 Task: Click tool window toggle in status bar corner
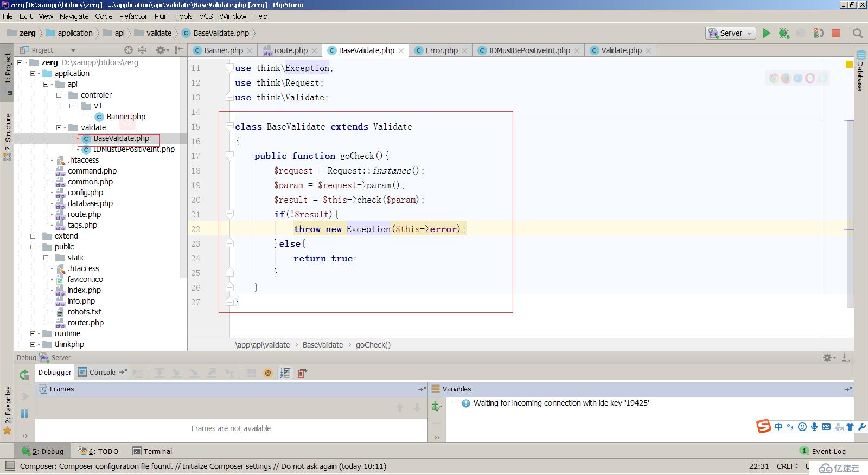[x=10, y=466]
